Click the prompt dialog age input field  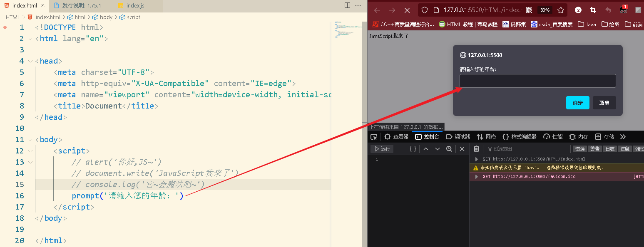click(x=537, y=81)
